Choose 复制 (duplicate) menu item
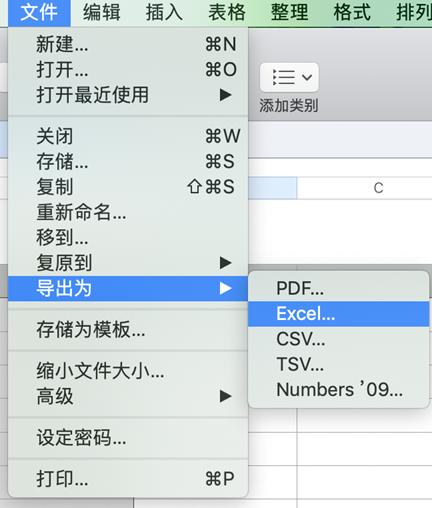Image resolution: width=432 pixels, height=508 pixels. (128, 187)
